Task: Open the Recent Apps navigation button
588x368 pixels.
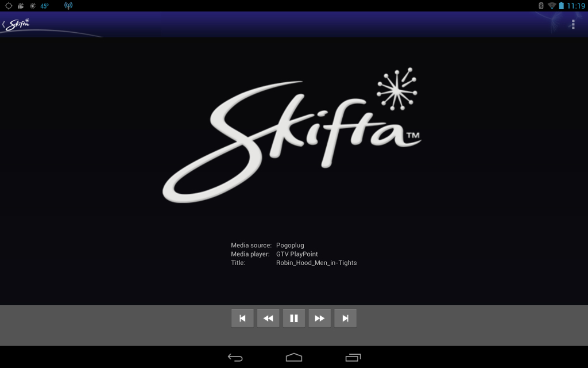Action: (353, 357)
